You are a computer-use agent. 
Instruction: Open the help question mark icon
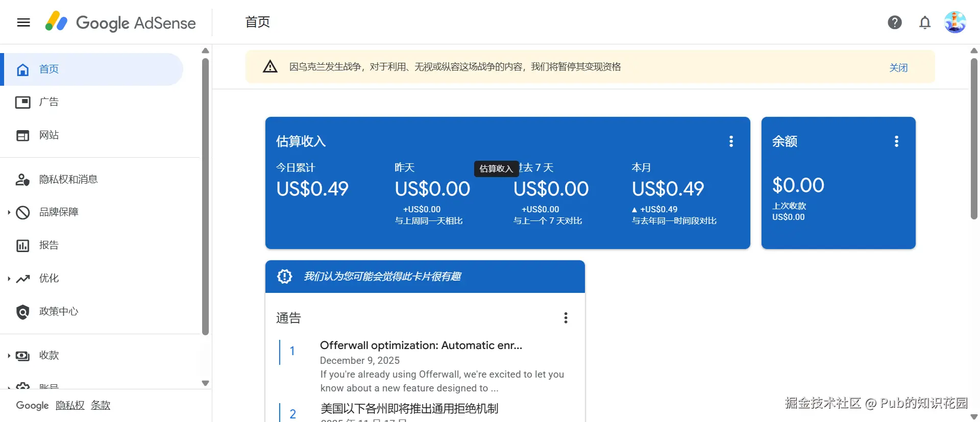coord(895,22)
